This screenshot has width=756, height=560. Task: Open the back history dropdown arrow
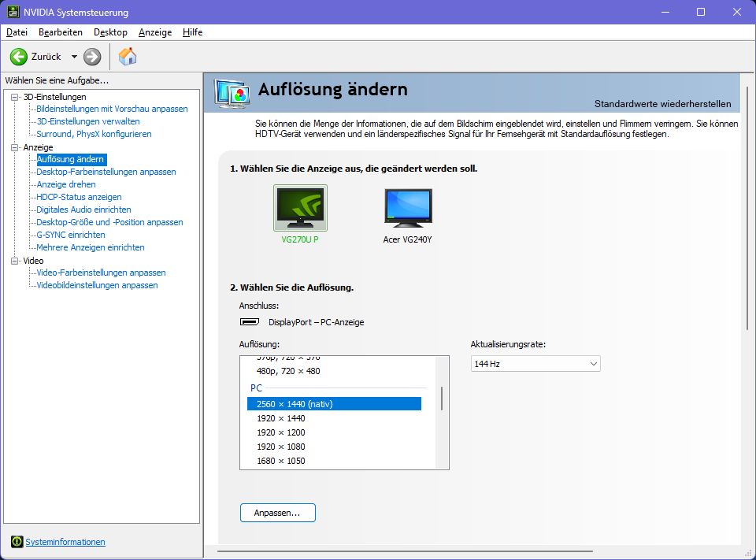(x=74, y=57)
